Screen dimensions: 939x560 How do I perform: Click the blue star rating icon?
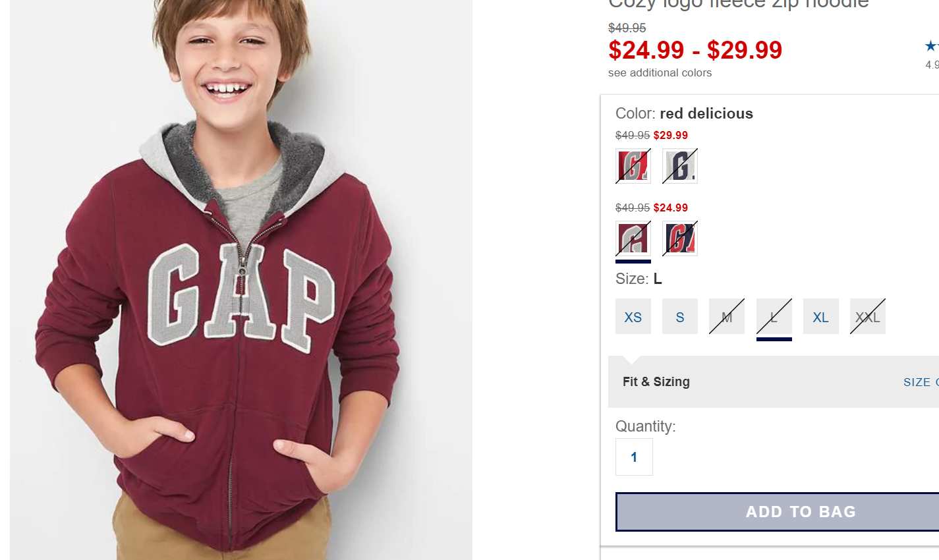click(931, 46)
